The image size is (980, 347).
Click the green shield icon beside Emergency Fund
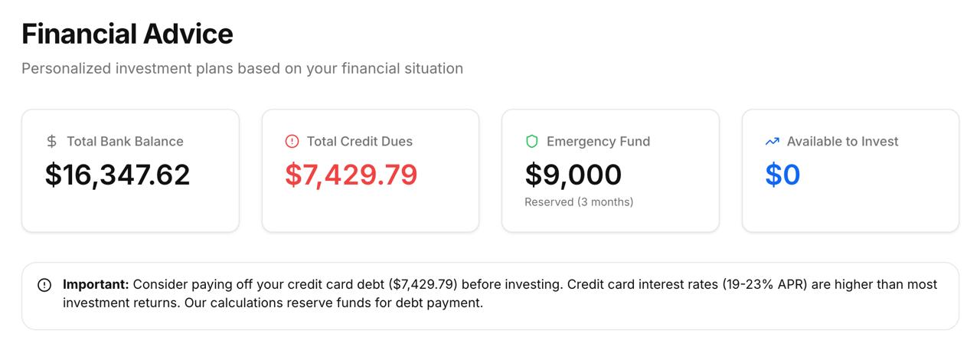(x=531, y=141)
